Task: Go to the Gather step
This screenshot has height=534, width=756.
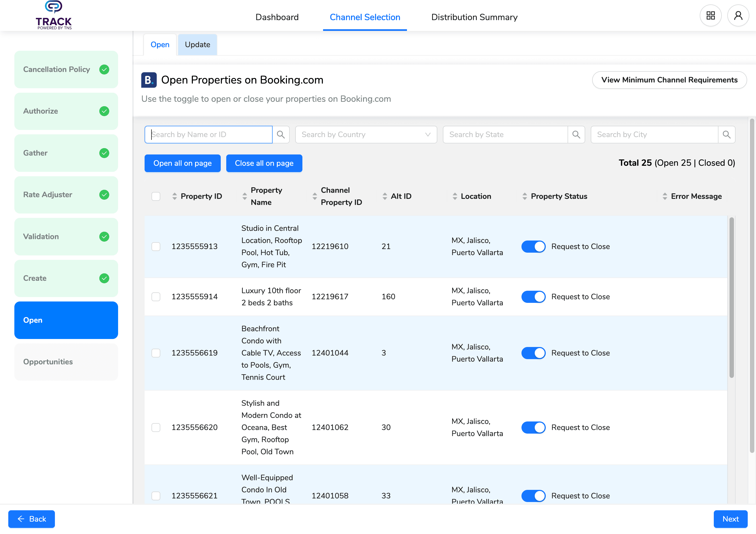Action: [66, 153]
